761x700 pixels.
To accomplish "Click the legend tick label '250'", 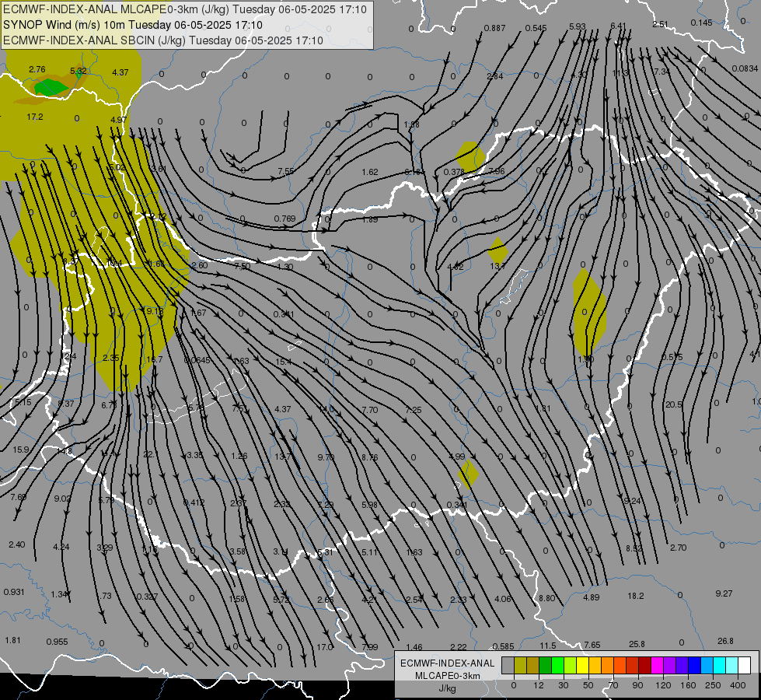I will click(x=713, y=685).
